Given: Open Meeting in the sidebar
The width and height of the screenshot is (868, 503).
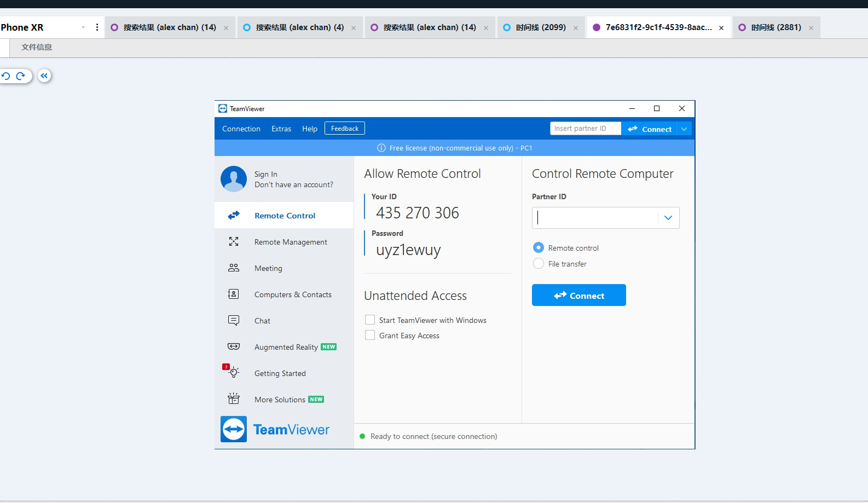Looking at the screenshot, I should coord(284,268).
